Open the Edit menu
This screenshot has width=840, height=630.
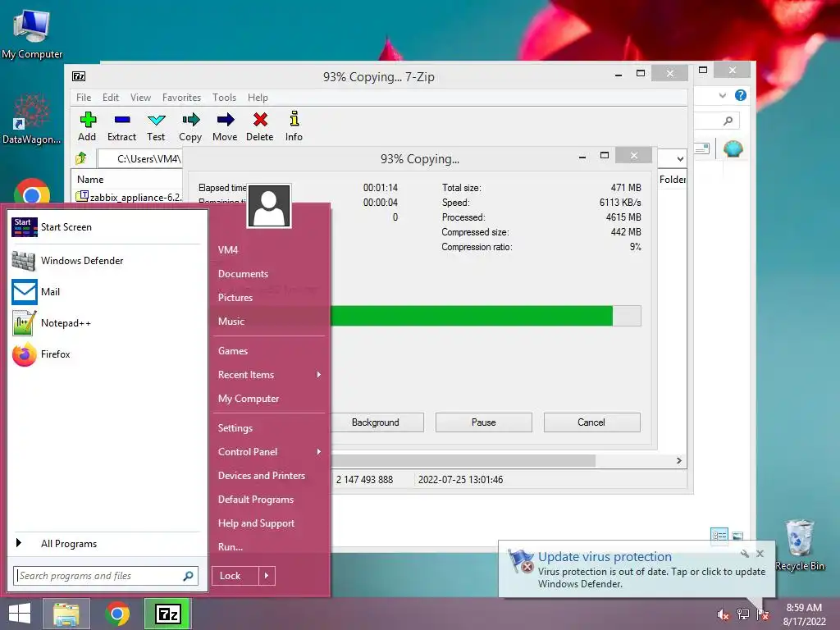tap(111, 98)
